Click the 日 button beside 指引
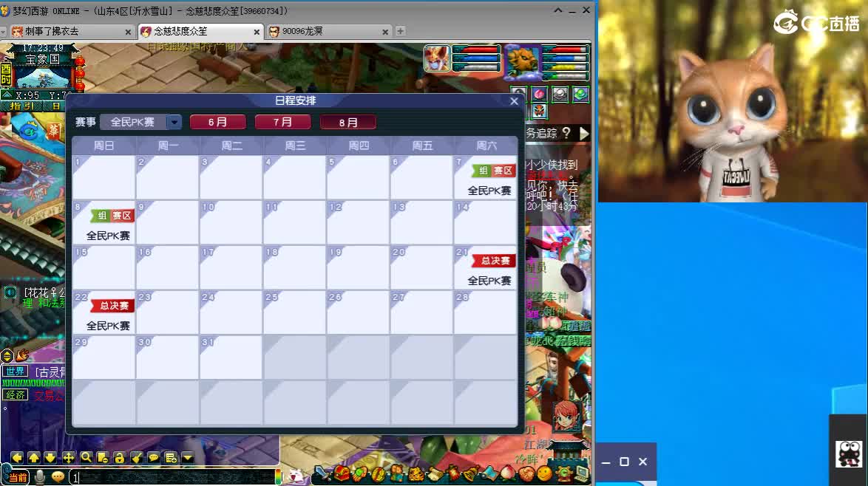The width and height of the screenshot is (868, 486). [55, 106]
